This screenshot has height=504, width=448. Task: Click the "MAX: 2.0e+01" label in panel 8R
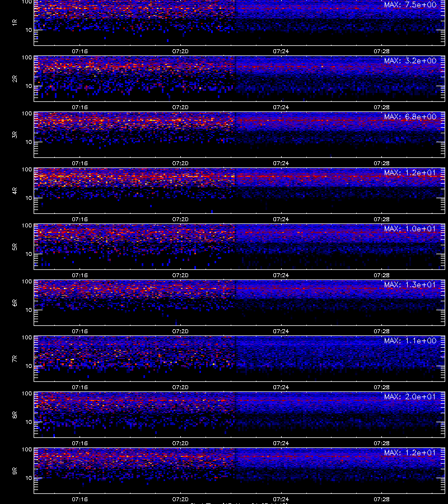click(410, 396)
